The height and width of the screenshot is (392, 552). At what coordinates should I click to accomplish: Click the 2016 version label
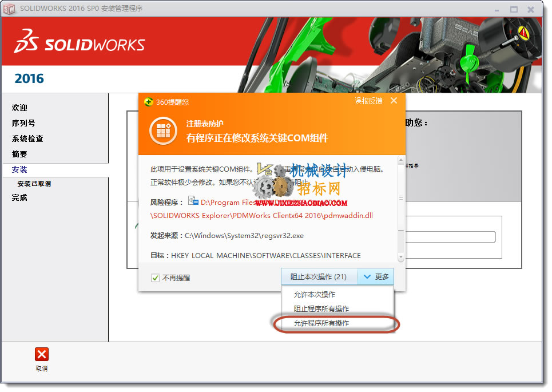[x=29, y=78]
